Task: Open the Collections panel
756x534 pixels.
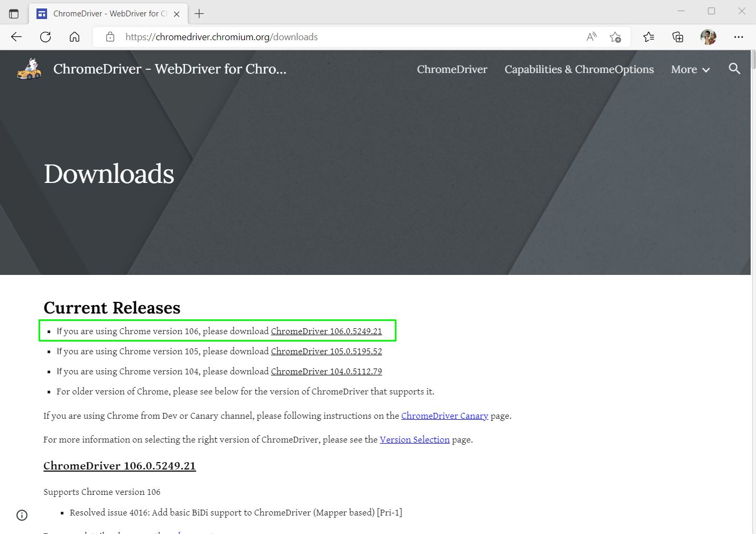Action: point(678,37)
